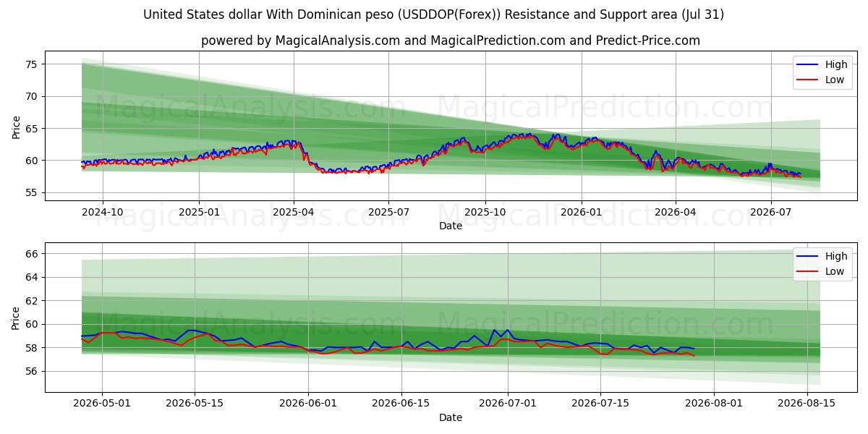Click the 2026-01 date tick label
The image size is (868, 434).
click(581, 212)
